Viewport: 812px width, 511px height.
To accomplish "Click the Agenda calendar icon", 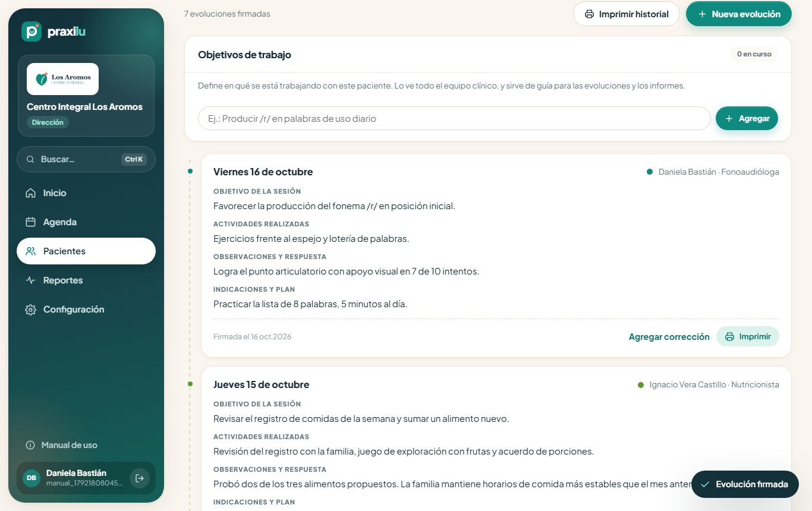I will pos(30,222).
